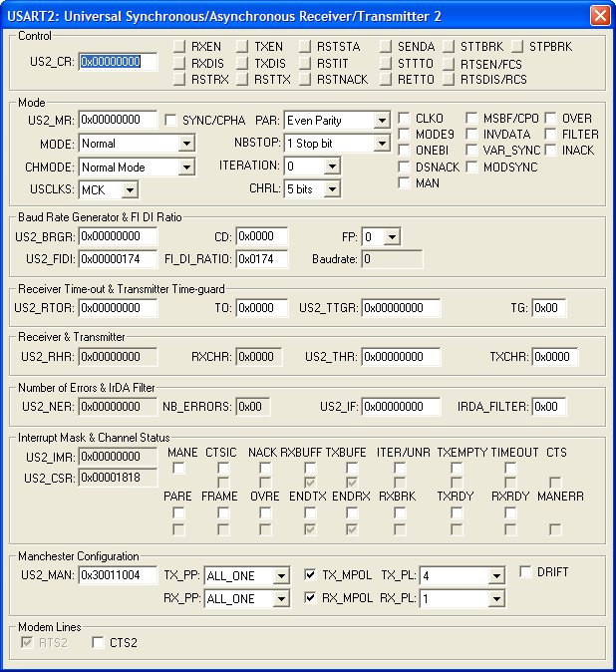Toggle the CTS2 modem line checkbox
616x672 pixels.
pyautogui.click(x=98, y=642)
